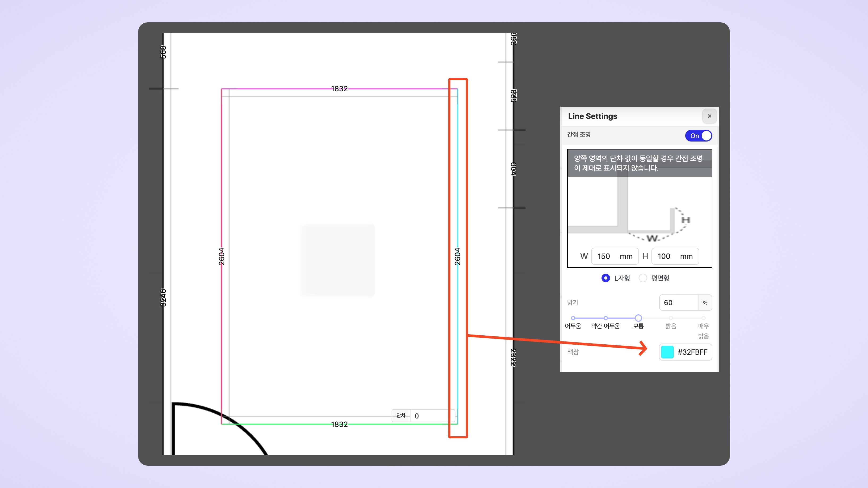Open the cyan #32FBFF color swatch
Image resolution: width=868 pixels, height=488 pixels.
point(667,352)
